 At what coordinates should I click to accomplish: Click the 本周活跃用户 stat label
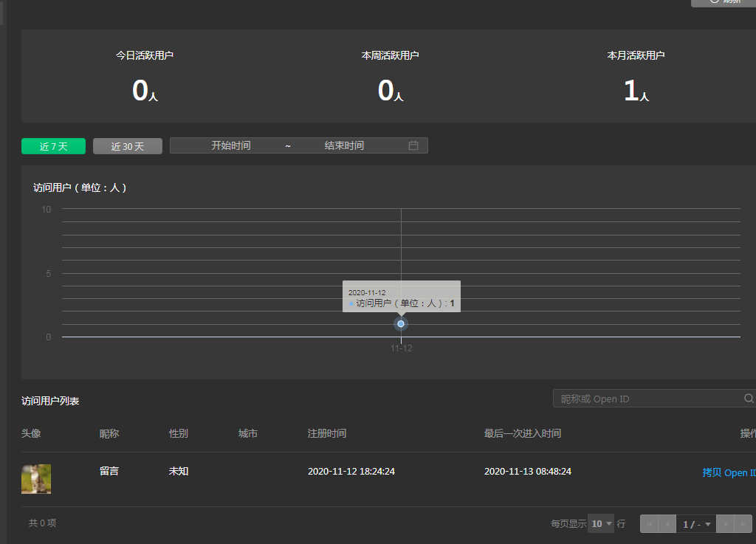tap(390, 55)
